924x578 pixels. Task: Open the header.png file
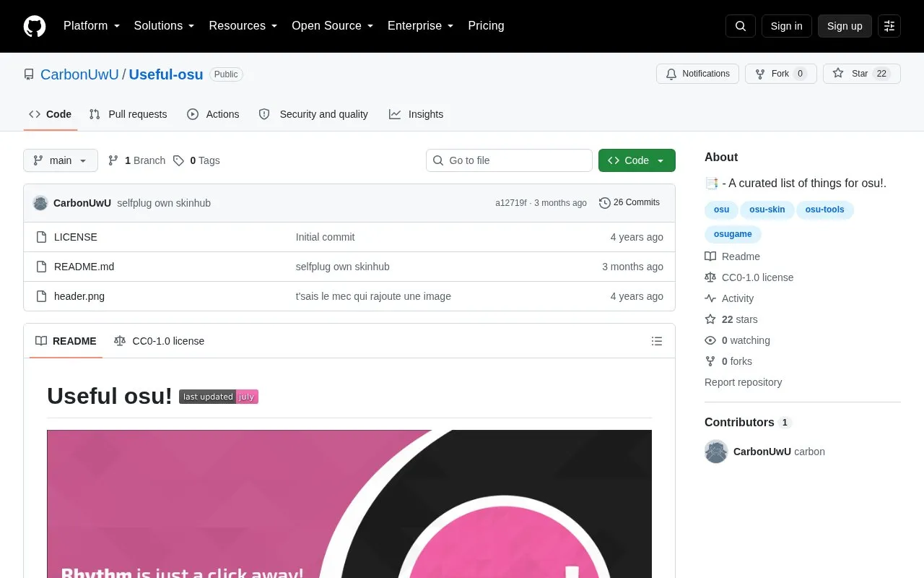point(79,296)
